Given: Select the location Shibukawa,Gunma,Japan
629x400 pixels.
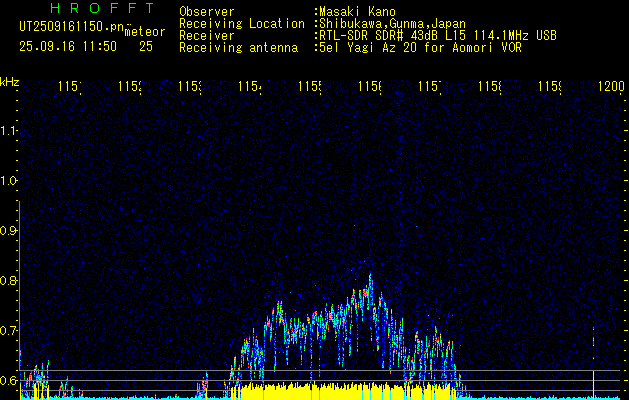Looking at the screenshot, I should [x=392, y=24].
